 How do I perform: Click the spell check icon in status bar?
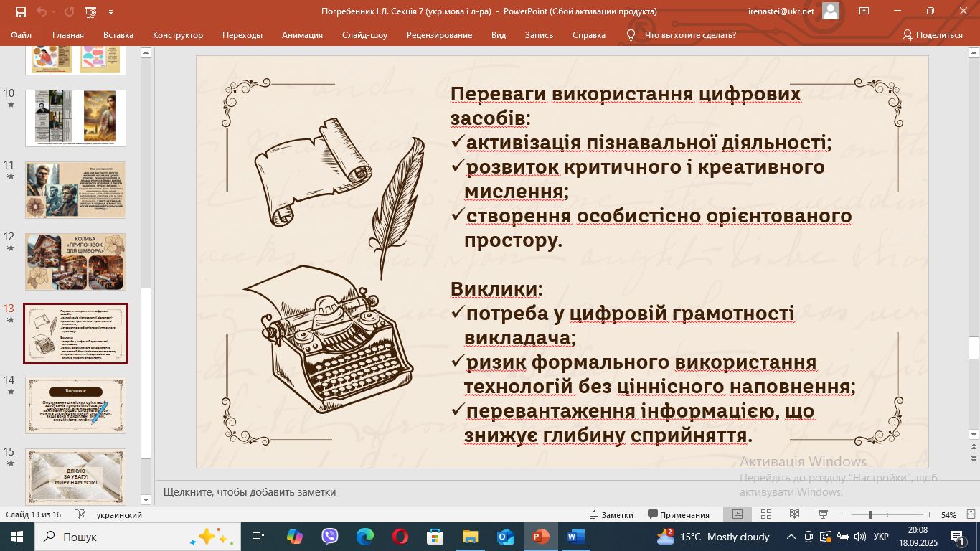click(80, 514)
